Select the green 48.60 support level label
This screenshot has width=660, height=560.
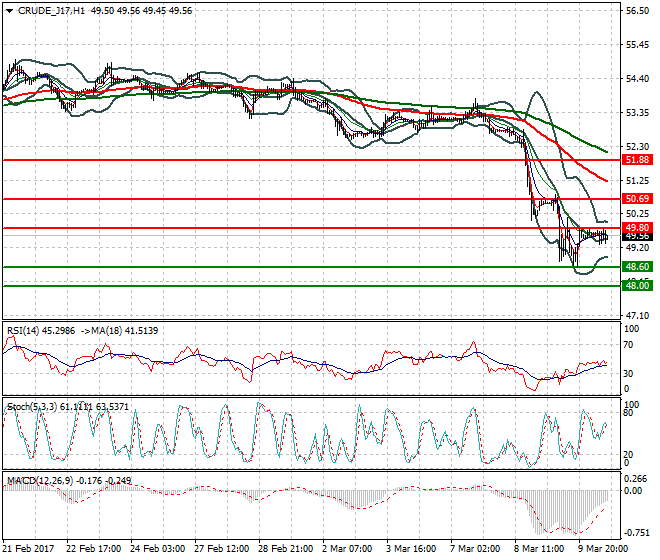(x=637, y=267)
